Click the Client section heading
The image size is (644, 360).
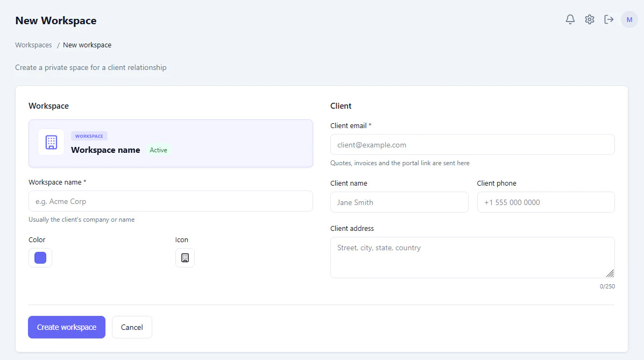pyautogui.click(x=341, y=106)
